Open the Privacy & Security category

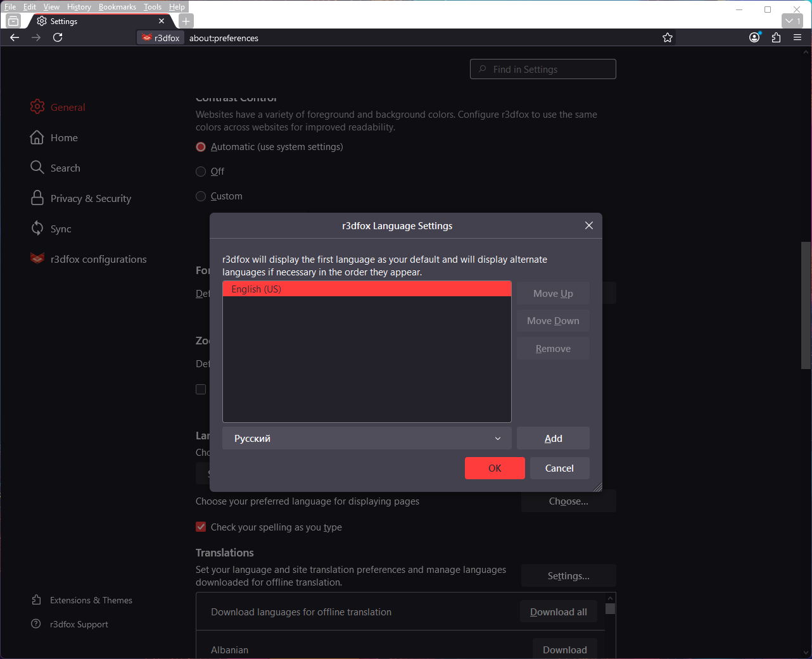80,198
